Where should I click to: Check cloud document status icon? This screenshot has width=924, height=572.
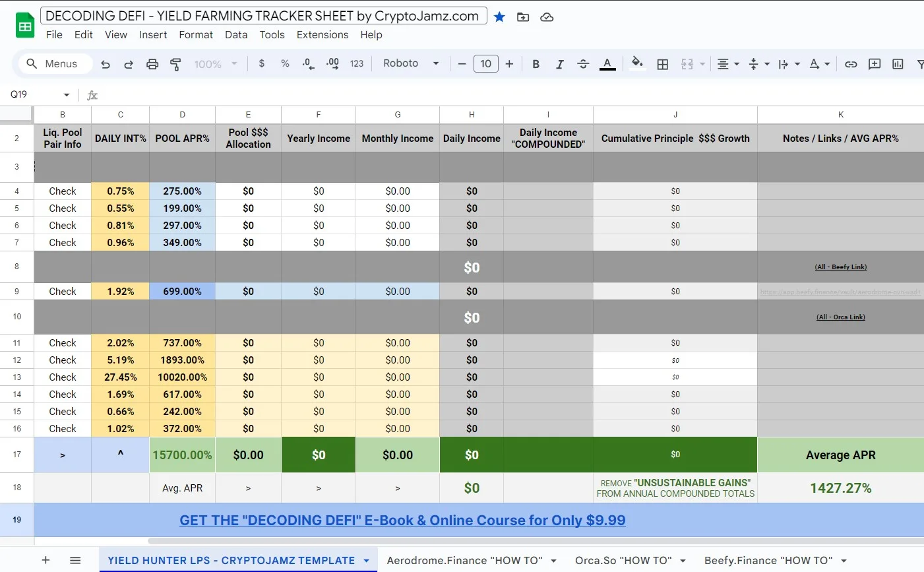(x=547, y=17)
